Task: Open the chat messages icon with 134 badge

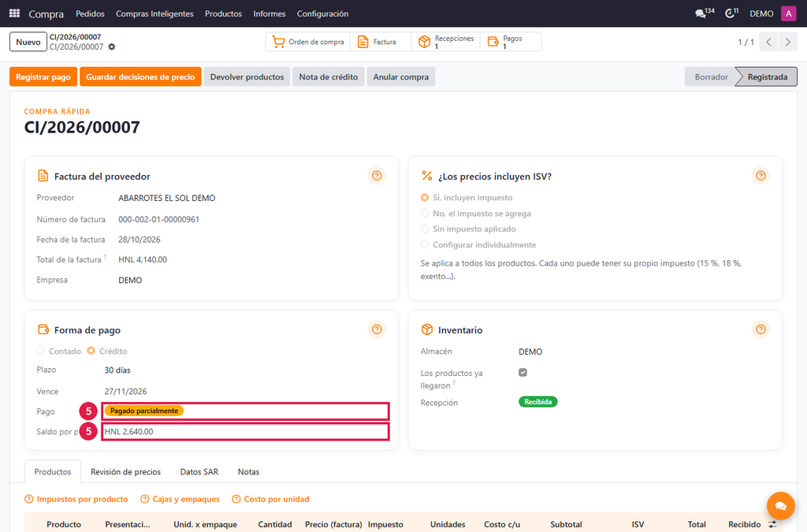Action: (704, 13)
